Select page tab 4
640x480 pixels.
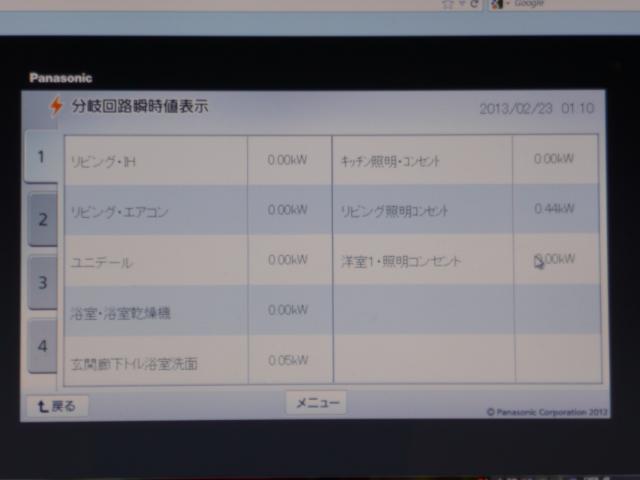[x=42, y=346]
